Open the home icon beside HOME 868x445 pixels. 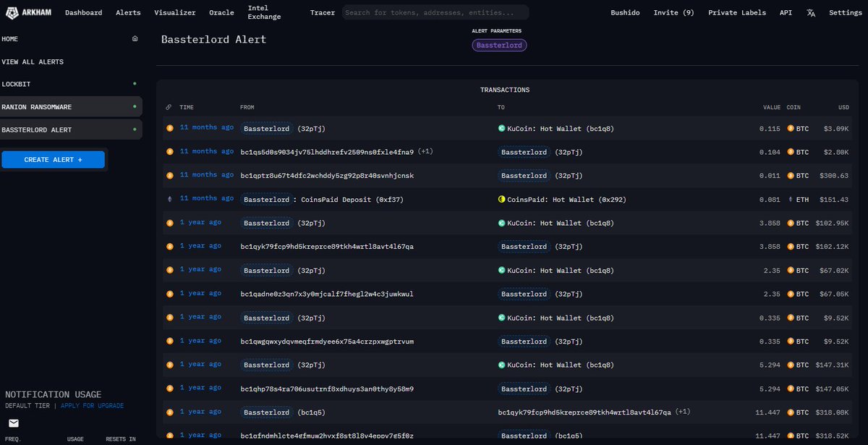(x=135, y=38)
